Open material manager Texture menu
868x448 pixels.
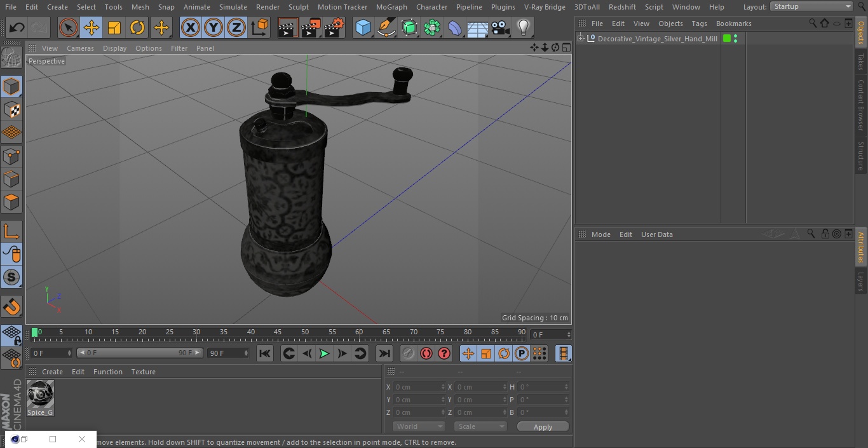tap(143, 372)
